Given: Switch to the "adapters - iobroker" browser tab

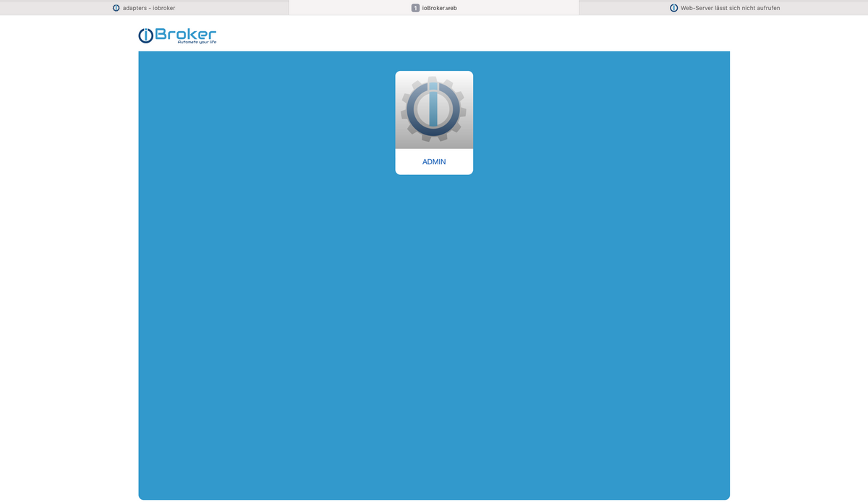Looking at the screenshot, I should pos(144,8).
